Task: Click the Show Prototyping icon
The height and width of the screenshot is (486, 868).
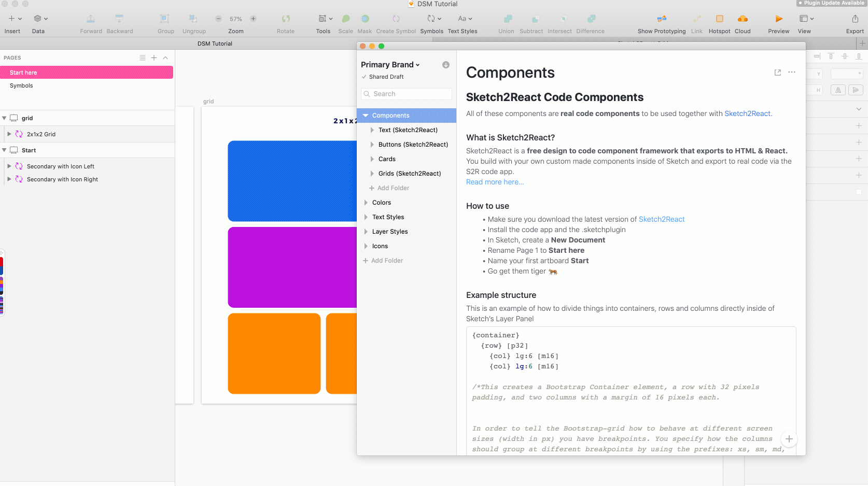Action: 662,19
